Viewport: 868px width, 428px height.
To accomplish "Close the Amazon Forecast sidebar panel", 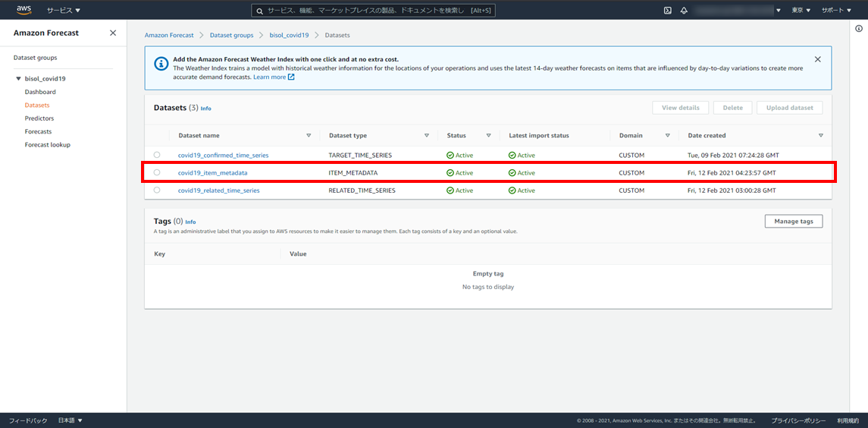I will point(113,33).
